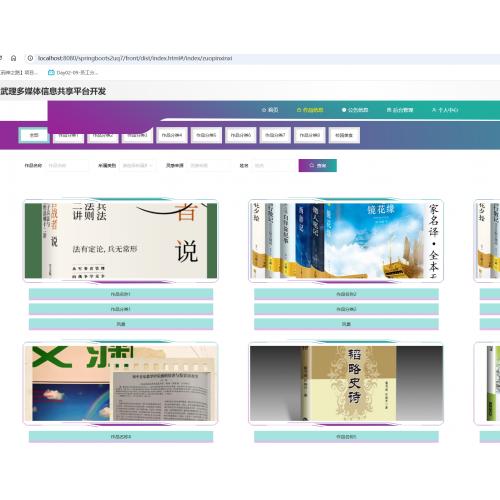Click third label bar under 镜花缘 card
The height and width of the screenshot is (500, 500).
click(346, 324)
